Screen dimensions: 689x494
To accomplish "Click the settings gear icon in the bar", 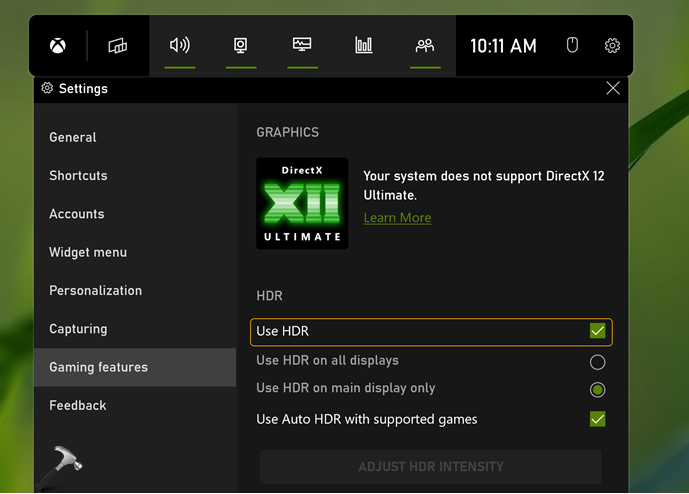I will (x=612, y=45).
